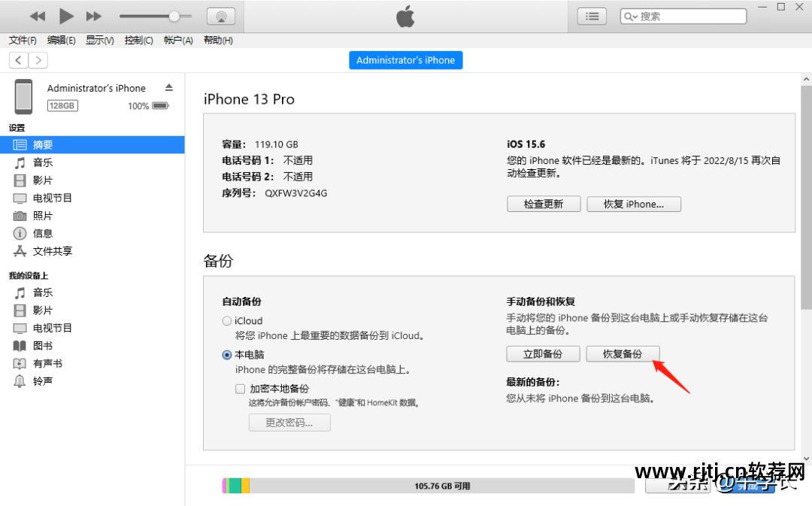Open the AirPlay output button
812x506 pixels.
(221, 17)
